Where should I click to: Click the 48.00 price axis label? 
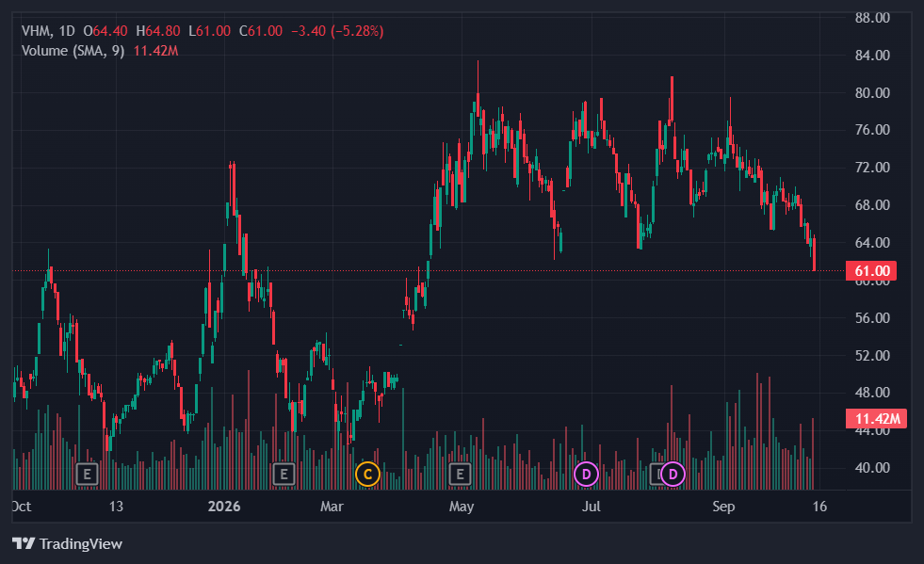[x=872, y=393]
